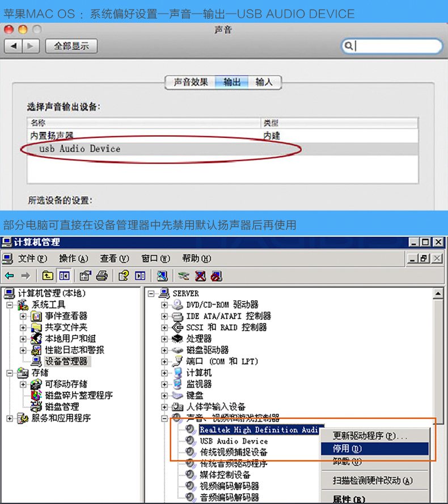Switch to the 声音效果 tab

191,83
